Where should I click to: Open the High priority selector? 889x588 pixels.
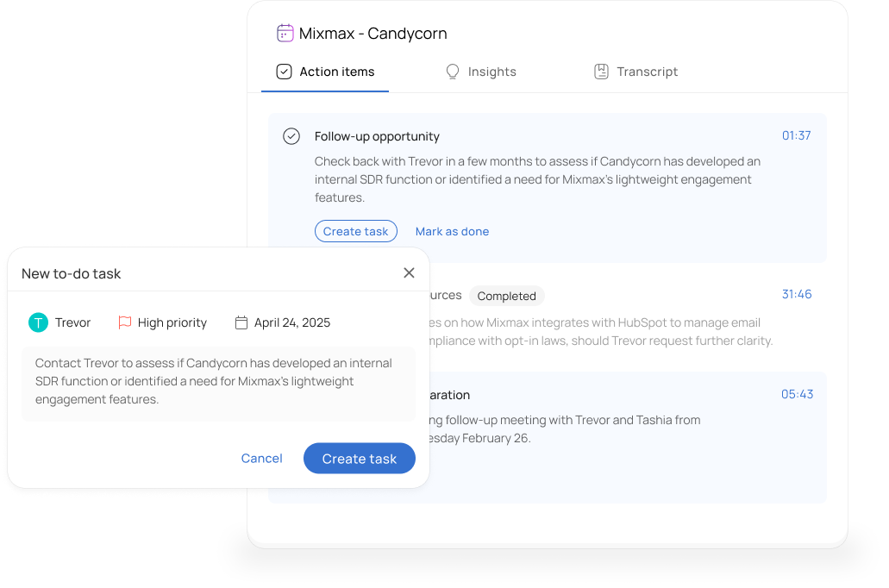tap(163, 322)
